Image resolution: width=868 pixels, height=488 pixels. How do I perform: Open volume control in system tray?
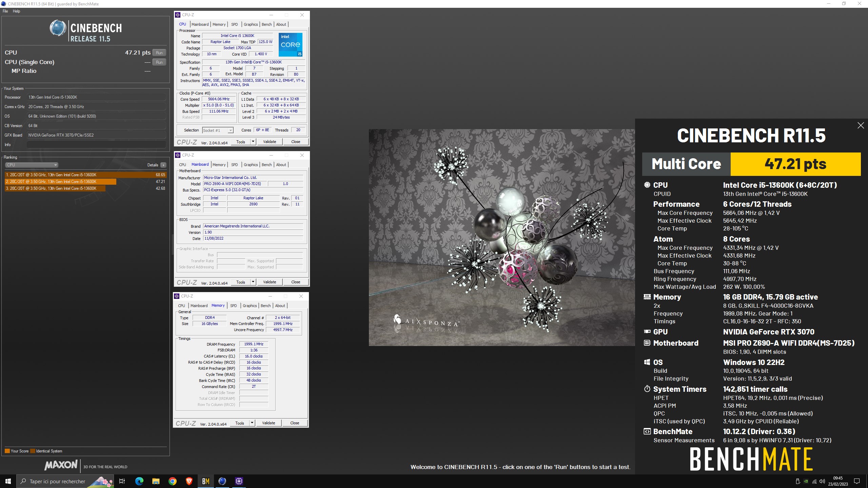(x=822, y=481)
